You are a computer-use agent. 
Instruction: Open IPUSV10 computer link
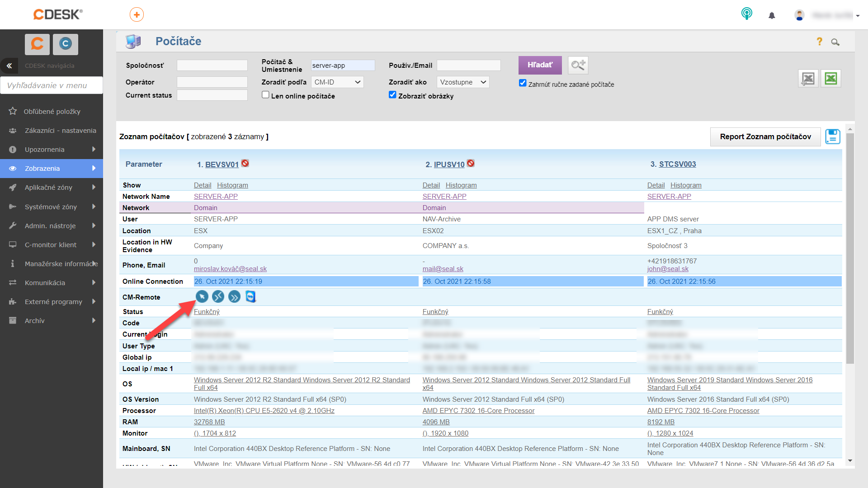[449, 164]
